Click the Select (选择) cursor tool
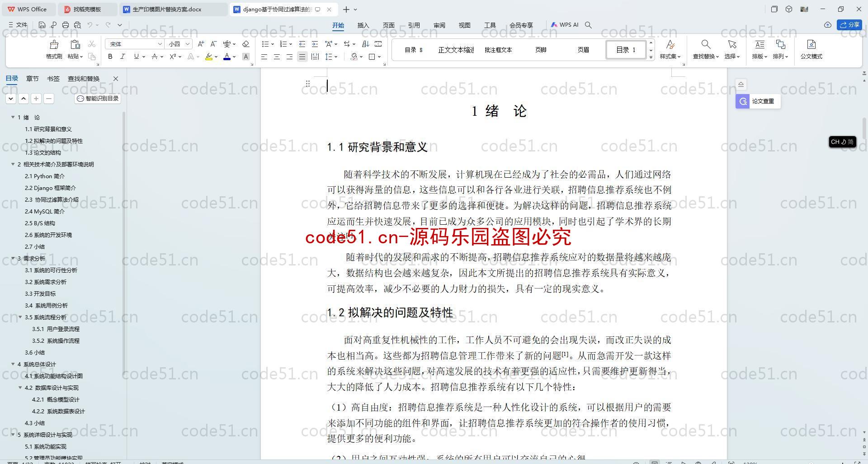The image size is (868, 464). (732, 49)
